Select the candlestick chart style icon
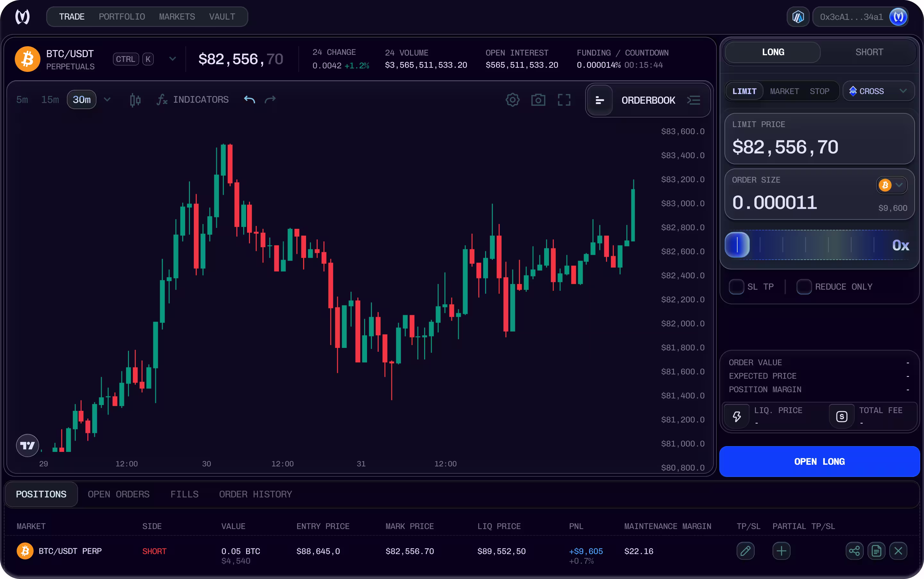 pyautogui.click(x=134, y=99)
